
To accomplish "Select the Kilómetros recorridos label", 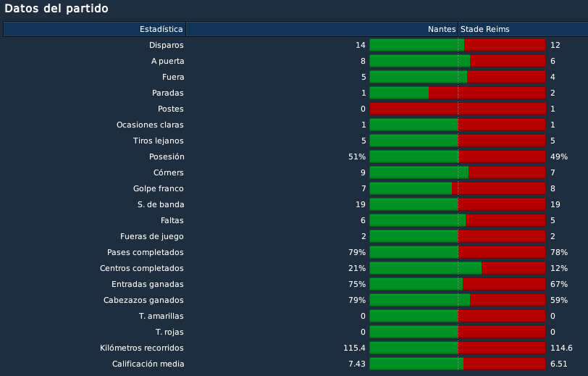I will pyautogui.click(x=142, y=348).
